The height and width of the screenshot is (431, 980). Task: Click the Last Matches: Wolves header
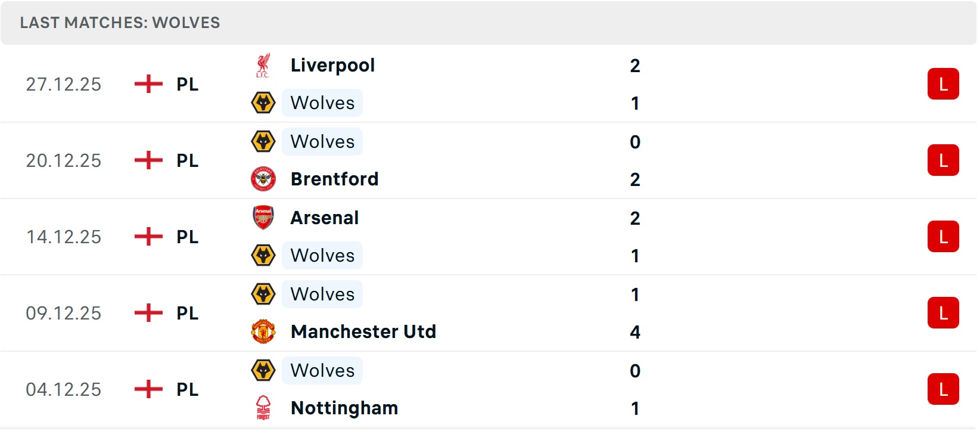[x=120, y=23]
